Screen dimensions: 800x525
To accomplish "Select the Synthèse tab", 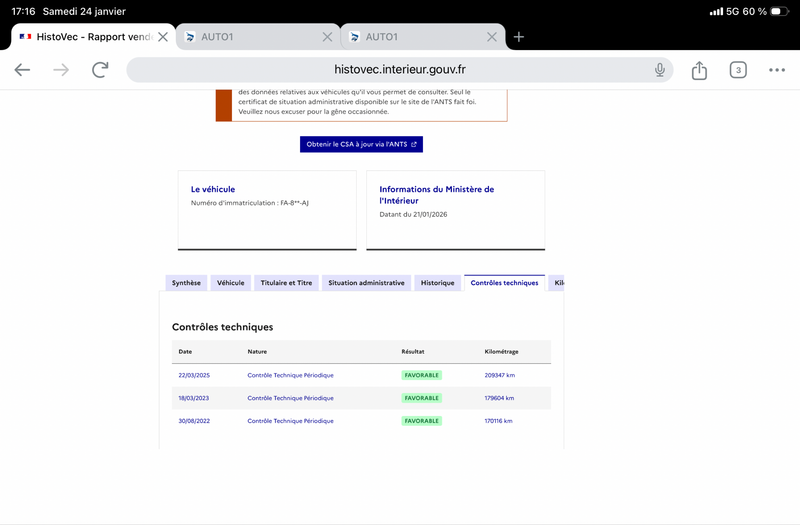I will point(186,283).
